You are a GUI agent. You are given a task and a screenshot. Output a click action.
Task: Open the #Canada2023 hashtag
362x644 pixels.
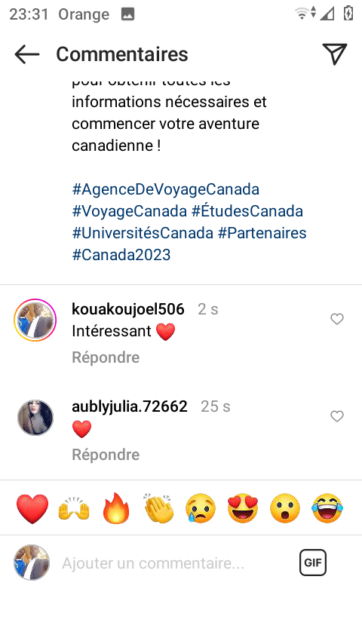[x=121, y=255]
